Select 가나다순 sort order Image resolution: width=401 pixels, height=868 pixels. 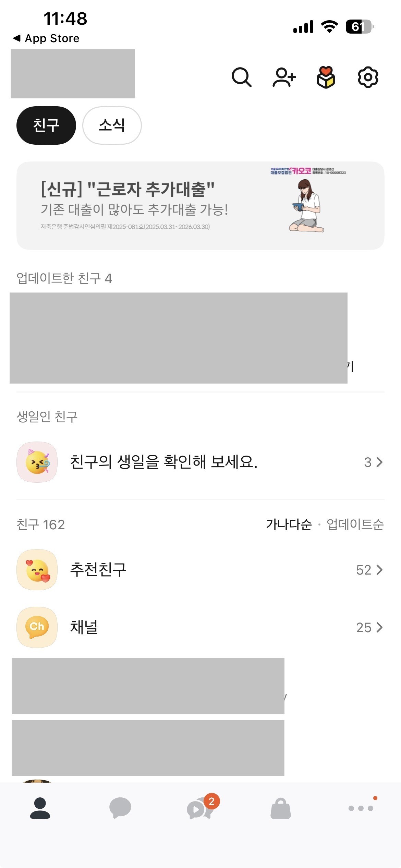pos(289,524)
